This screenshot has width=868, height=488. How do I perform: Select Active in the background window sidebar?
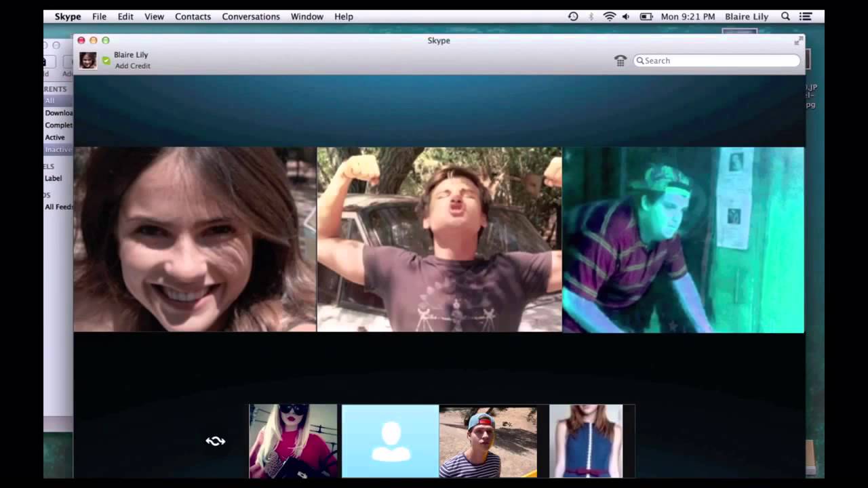[55, 138]
